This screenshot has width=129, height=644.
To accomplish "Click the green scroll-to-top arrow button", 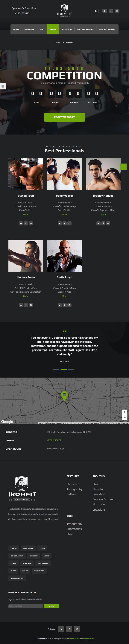I will point(123,167).
